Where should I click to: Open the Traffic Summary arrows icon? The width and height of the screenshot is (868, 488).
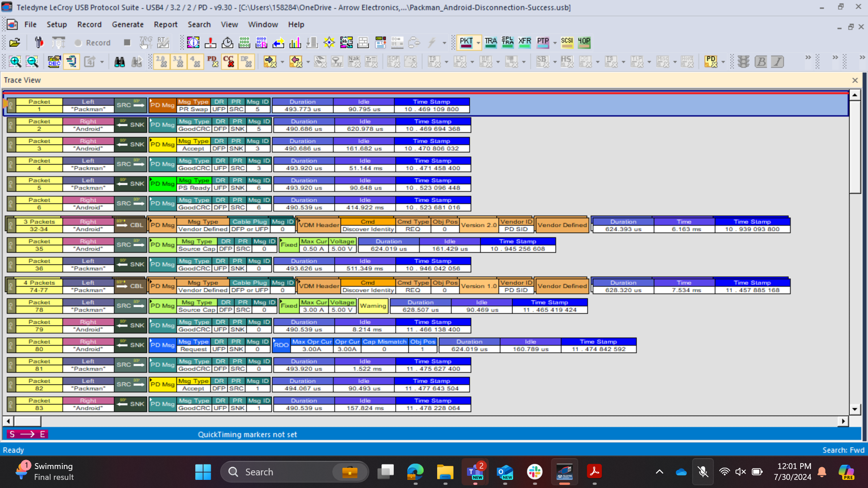pyautogui.click(x=278, y=42)
